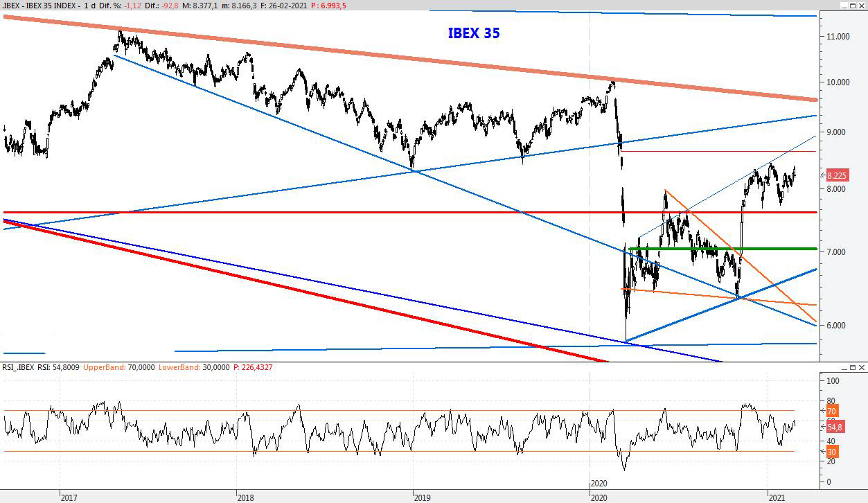Close the RSI indicator panel

click(x=862, y=367)
